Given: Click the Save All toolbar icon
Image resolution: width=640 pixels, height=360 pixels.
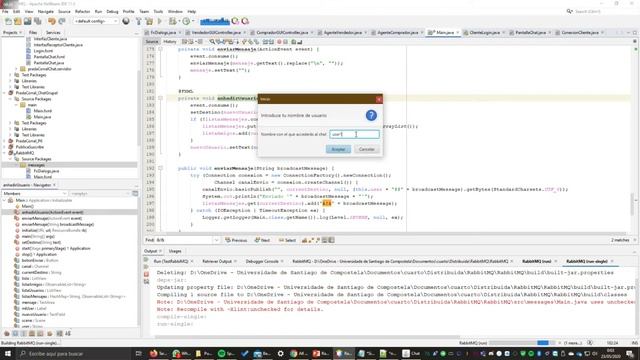Looking at the screenshot, I should 38,21.
